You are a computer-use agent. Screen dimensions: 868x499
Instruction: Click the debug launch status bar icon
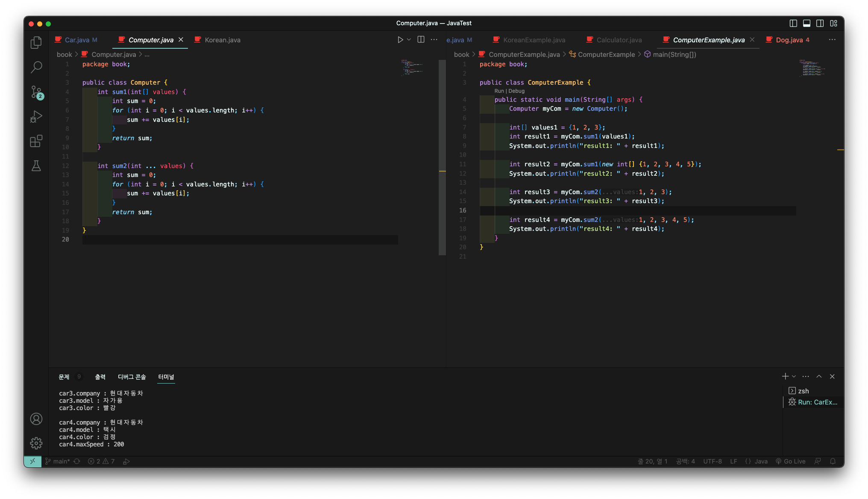pos(126,461)
